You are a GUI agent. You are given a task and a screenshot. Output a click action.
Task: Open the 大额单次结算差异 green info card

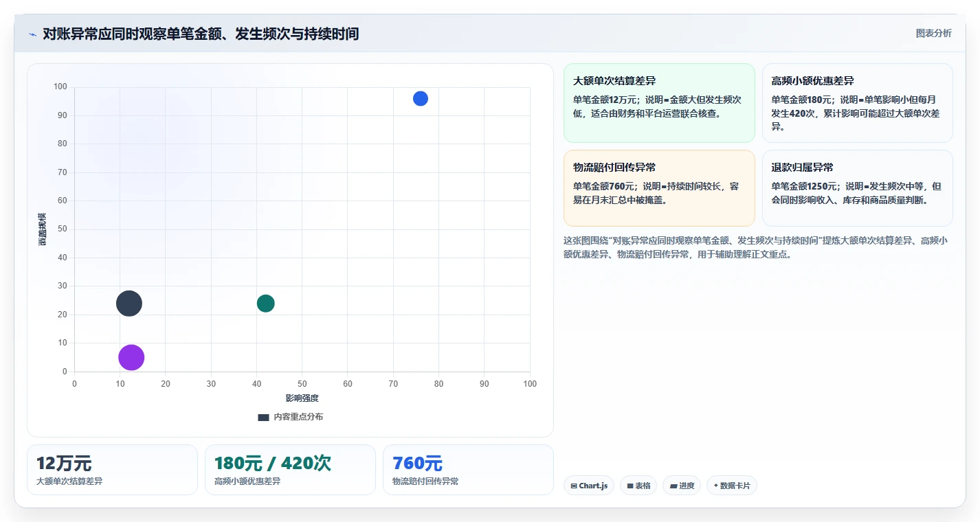659,103
